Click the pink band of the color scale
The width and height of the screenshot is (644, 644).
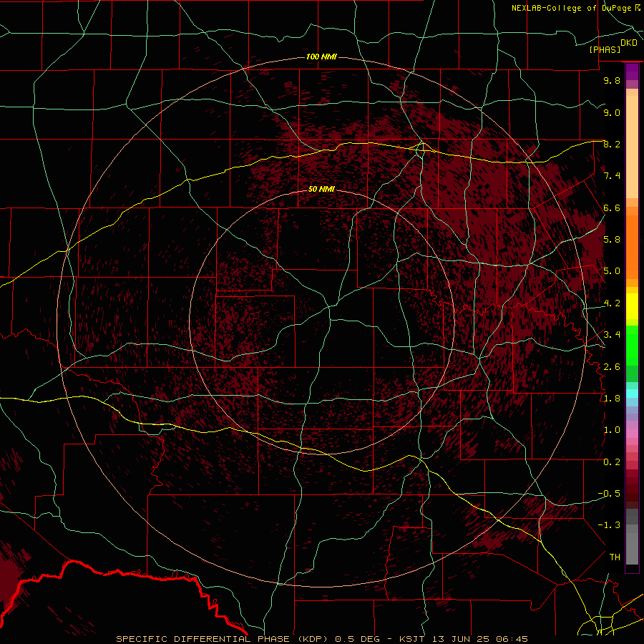(632, 433)
